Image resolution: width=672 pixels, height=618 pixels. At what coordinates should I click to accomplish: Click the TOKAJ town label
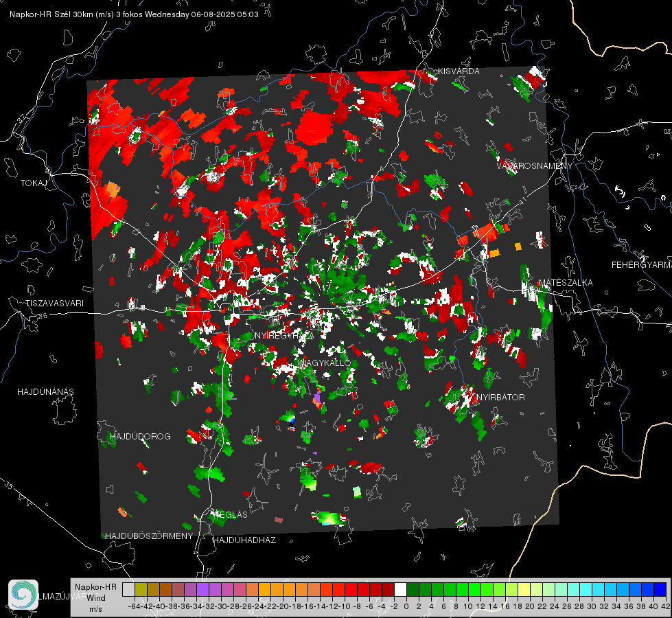tap(34, 183)
